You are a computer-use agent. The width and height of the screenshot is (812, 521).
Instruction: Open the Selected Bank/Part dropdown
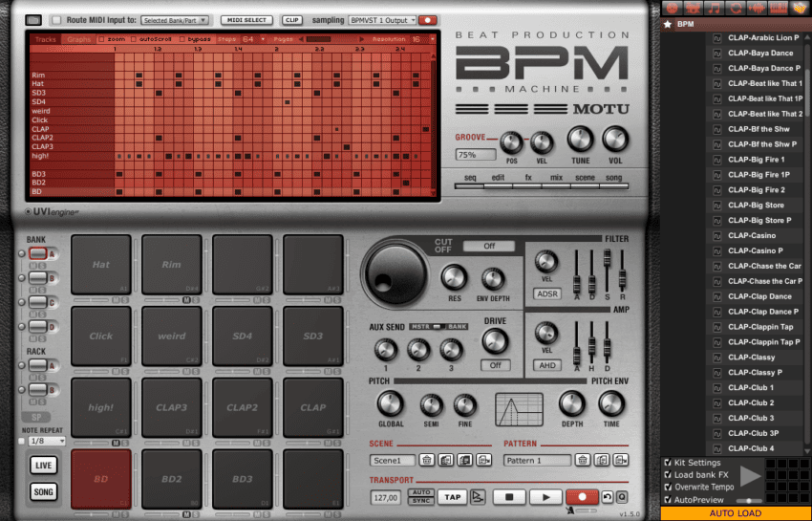tap(175, 19)
